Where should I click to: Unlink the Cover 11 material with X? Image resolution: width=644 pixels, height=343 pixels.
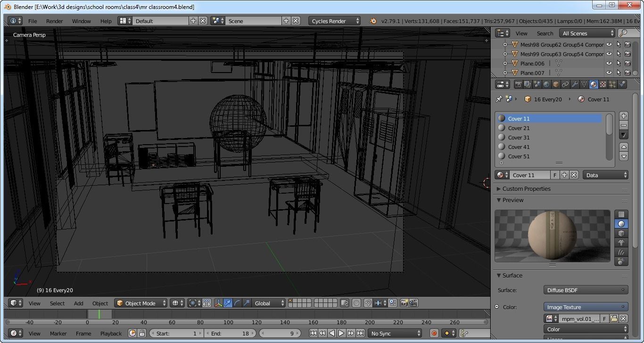(x=574, y=175)
